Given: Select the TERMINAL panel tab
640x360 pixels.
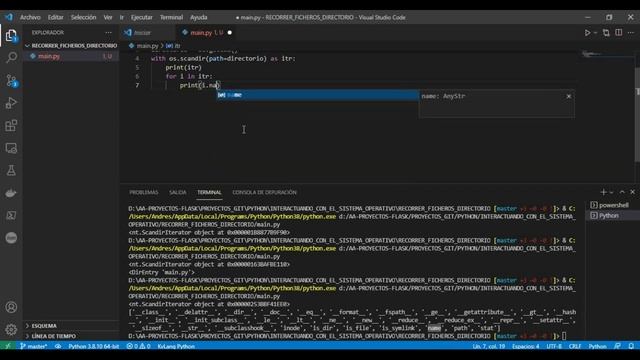Looking at the screenshot, I should point(209,192).
